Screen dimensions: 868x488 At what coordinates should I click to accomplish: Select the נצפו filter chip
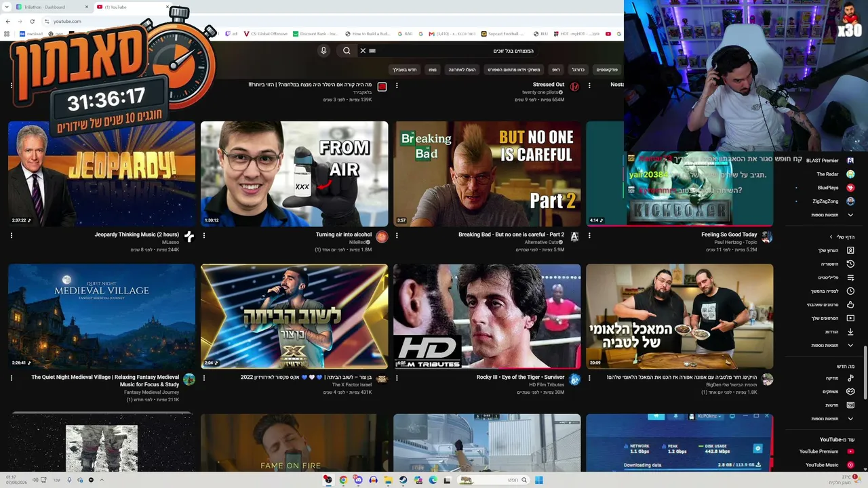433,70
